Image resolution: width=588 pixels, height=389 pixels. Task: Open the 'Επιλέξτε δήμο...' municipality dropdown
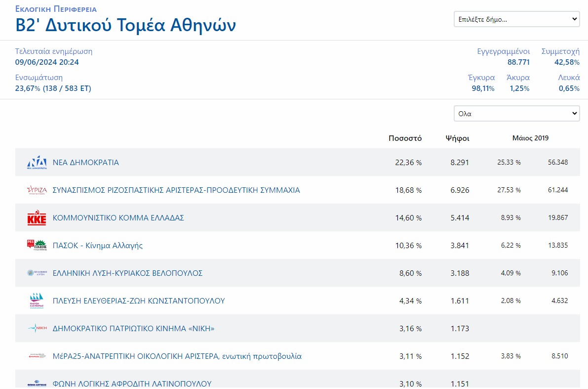tap(517, 19)
